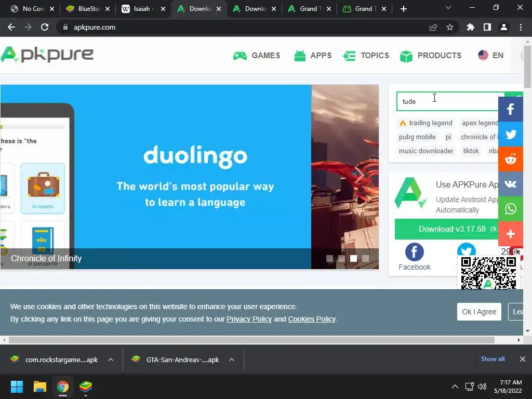Share page via Facebook side button
Viewport: 532px width, 399px height.
pos(510,109)
